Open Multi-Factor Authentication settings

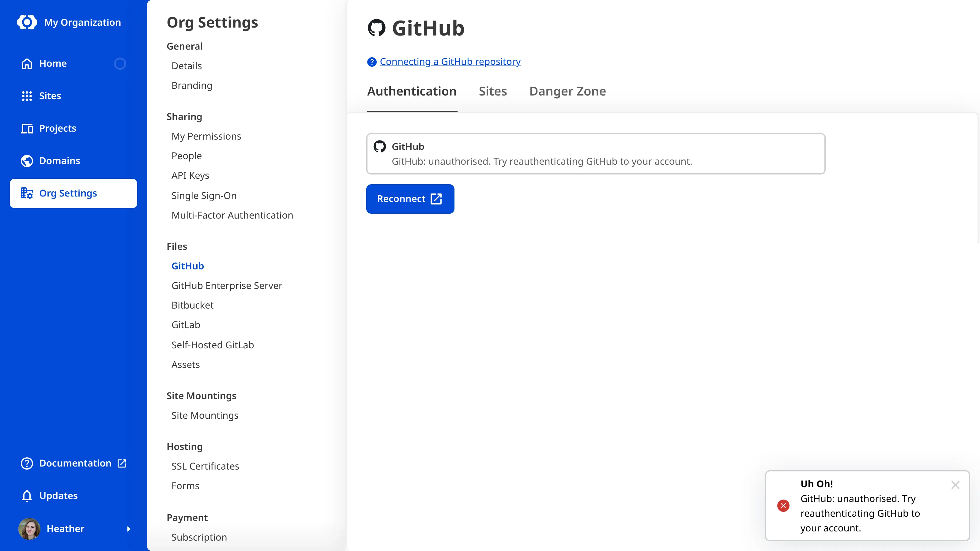pyautogui.click(x=232, y=215)
